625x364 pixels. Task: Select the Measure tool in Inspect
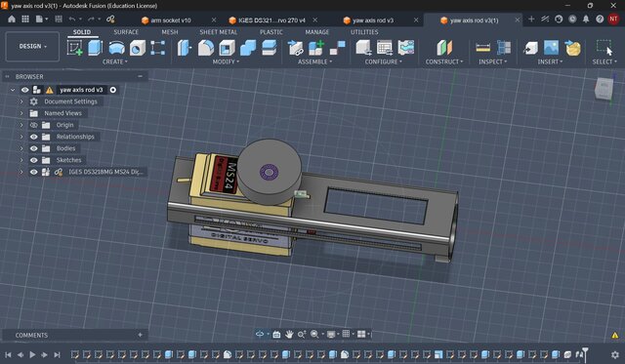(x=482, y=48)
